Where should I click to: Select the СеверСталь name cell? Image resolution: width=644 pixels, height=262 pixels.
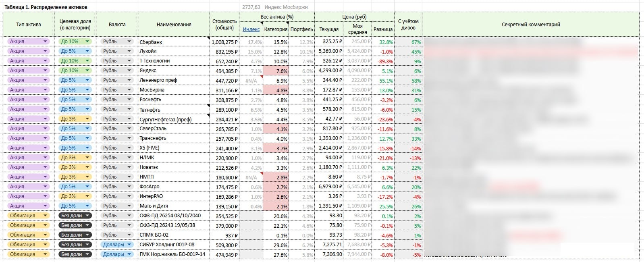[174, 129]
